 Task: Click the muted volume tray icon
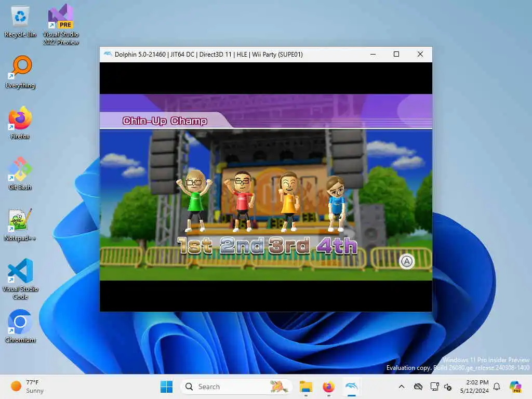pyautogui.click(x=448, y=387)
